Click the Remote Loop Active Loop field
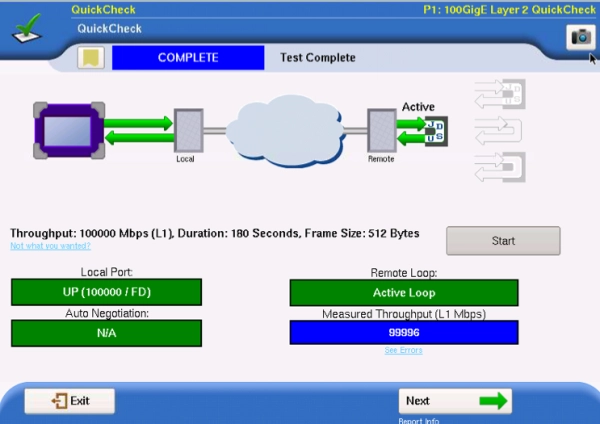 pyautogui.click(x=404, y=292)
